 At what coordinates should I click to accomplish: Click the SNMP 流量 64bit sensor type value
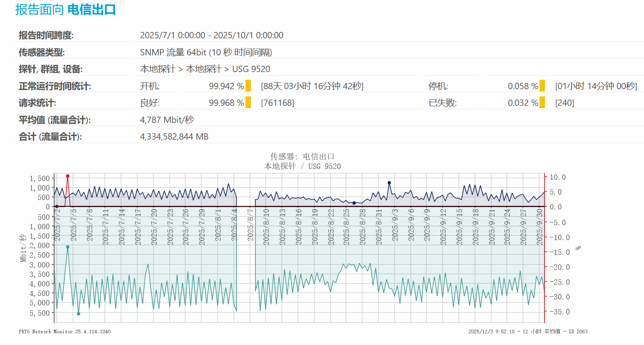click(206, 52)
